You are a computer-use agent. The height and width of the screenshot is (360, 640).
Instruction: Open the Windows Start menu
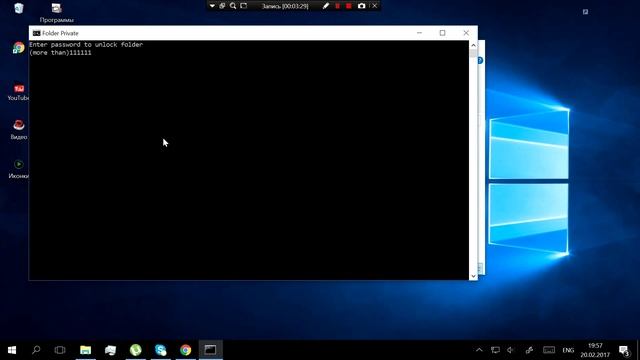click(12, 350)
